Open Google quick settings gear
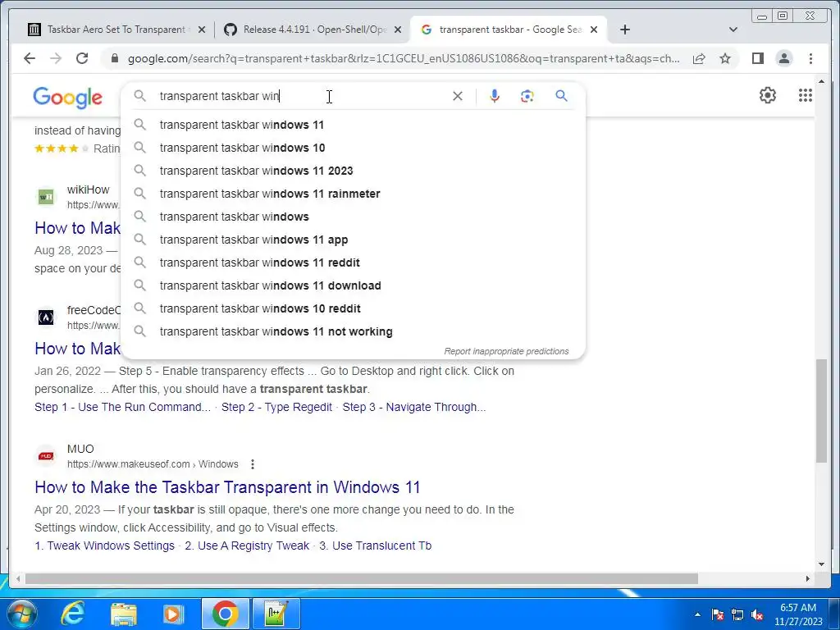Image resolution: width=840 pixels, height=630 pixels. [768, 95]
